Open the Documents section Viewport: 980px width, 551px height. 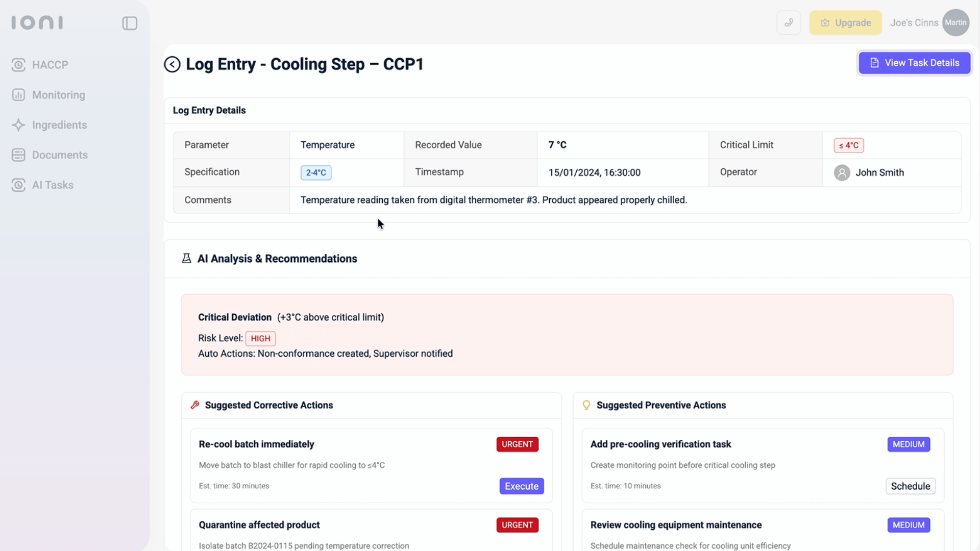pyautogui.click(x=60, y=155)
